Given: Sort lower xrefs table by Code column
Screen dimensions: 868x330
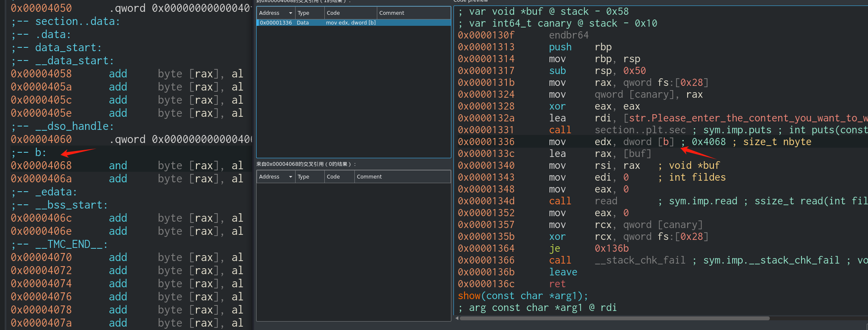Looking at the screenshot, I should 339,177.
